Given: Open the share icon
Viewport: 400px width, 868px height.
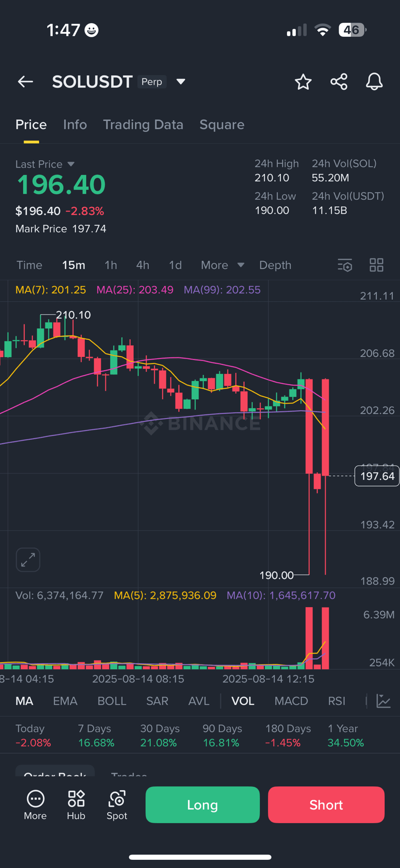Looking at the screenshot, I should (339, 82).
